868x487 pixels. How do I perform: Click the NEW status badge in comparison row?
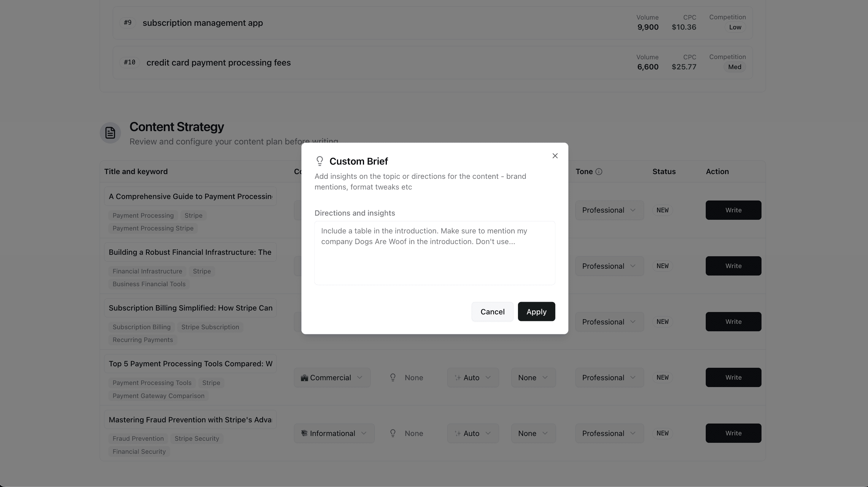(x=662, y=378)
